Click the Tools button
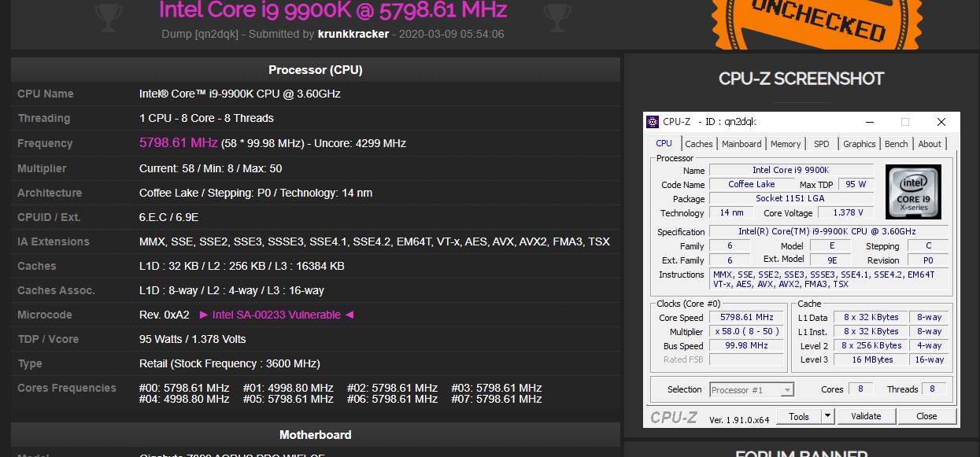 tap(799, 416)
